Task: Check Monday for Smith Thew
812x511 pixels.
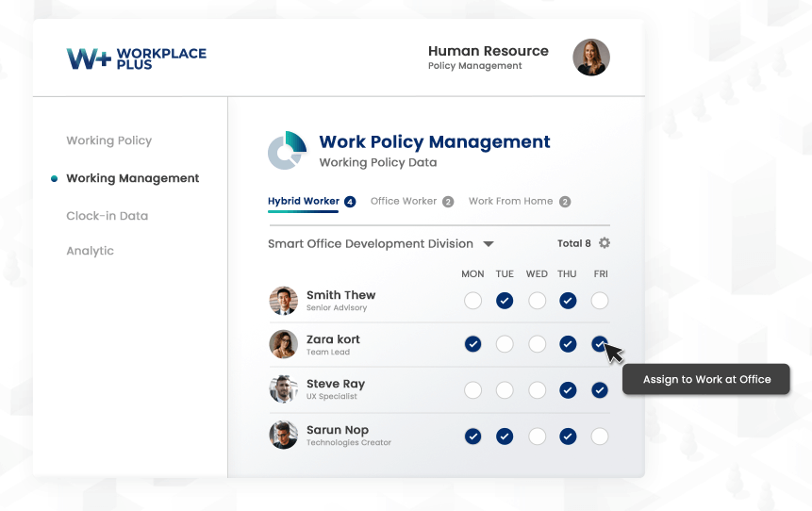Action: [472, 301]
